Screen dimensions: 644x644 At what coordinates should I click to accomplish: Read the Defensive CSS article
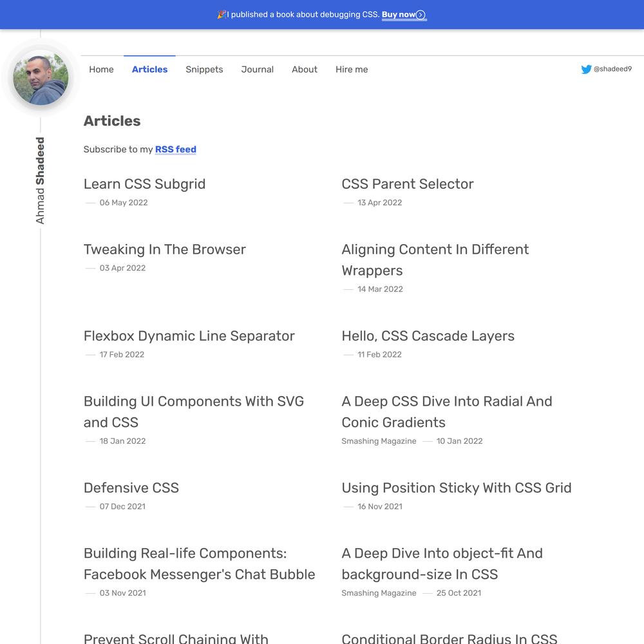point(131,488)
